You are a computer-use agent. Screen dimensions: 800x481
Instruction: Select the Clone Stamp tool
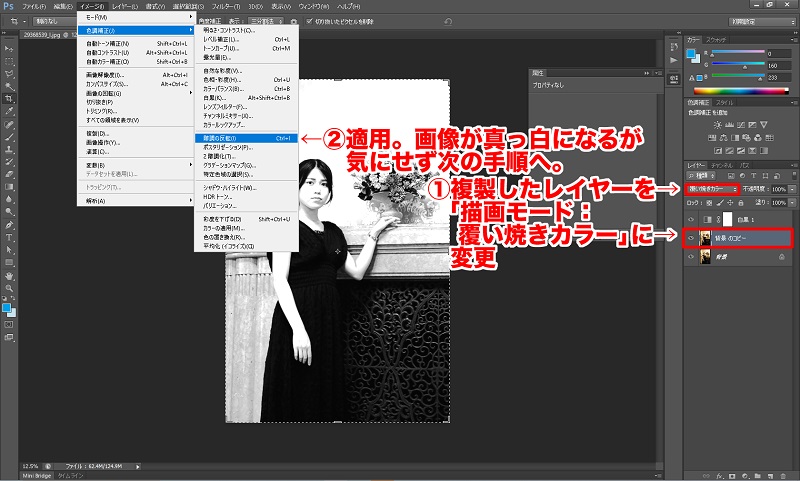tap(9, 149)
